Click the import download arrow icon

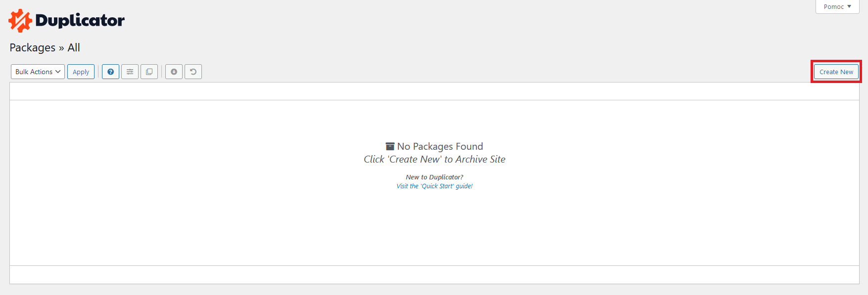click(x=174, y=72)
